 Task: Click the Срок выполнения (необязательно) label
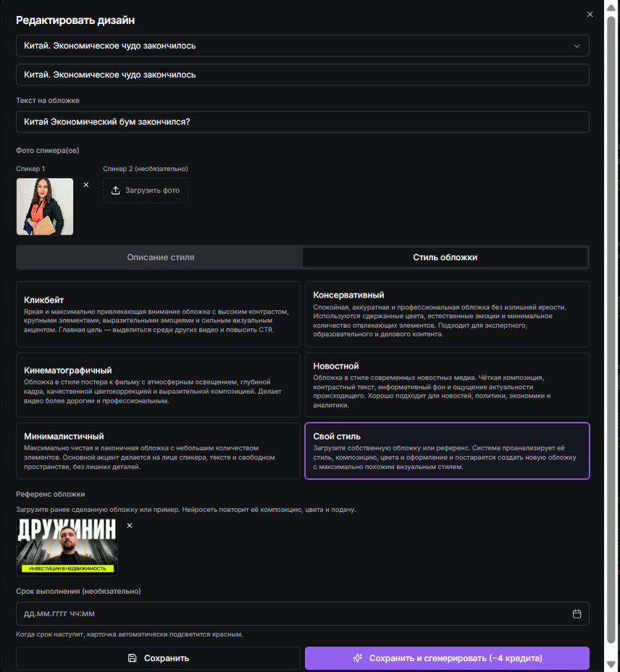pyautogui.click(x=78, y=592)
